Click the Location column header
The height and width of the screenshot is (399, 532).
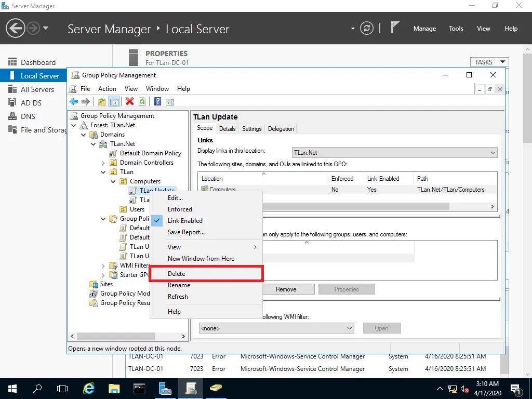click(263, 179)
